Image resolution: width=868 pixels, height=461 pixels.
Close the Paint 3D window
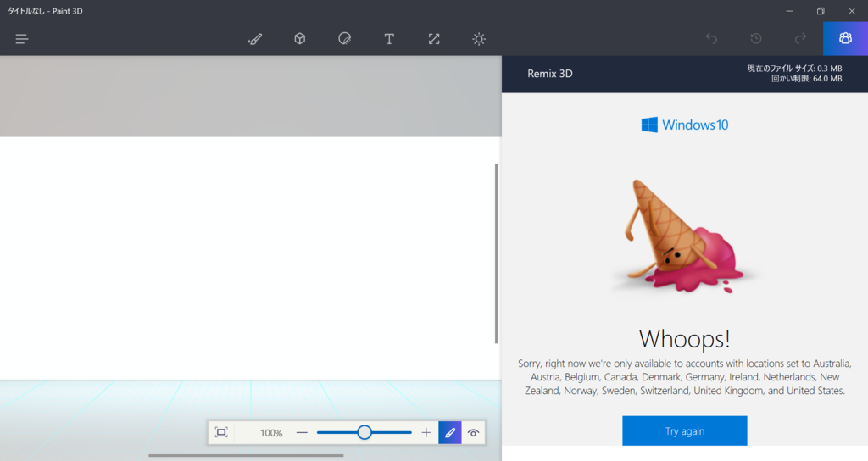852,11
